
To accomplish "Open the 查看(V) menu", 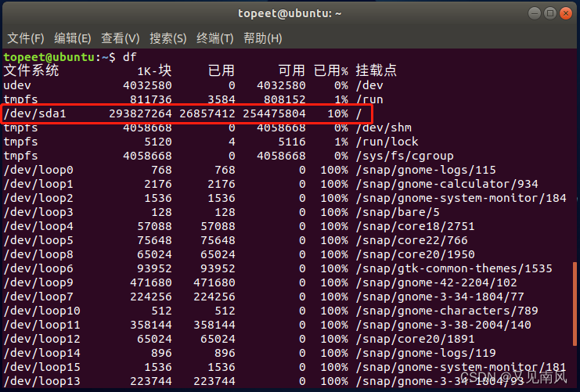I will 121,38.
